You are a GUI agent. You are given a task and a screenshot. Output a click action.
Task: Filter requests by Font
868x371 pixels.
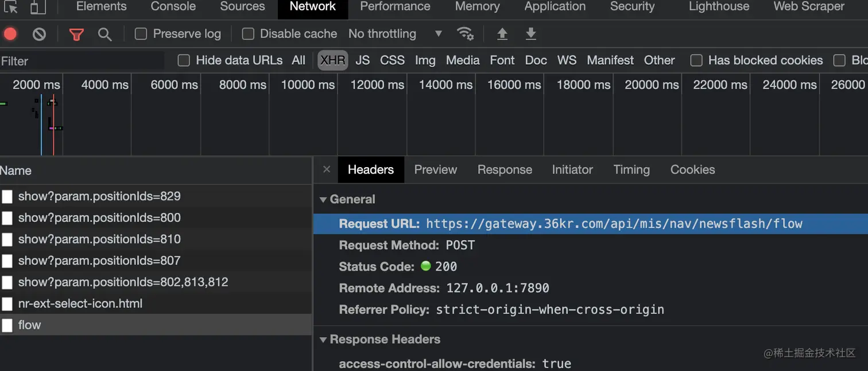point(502,60)
